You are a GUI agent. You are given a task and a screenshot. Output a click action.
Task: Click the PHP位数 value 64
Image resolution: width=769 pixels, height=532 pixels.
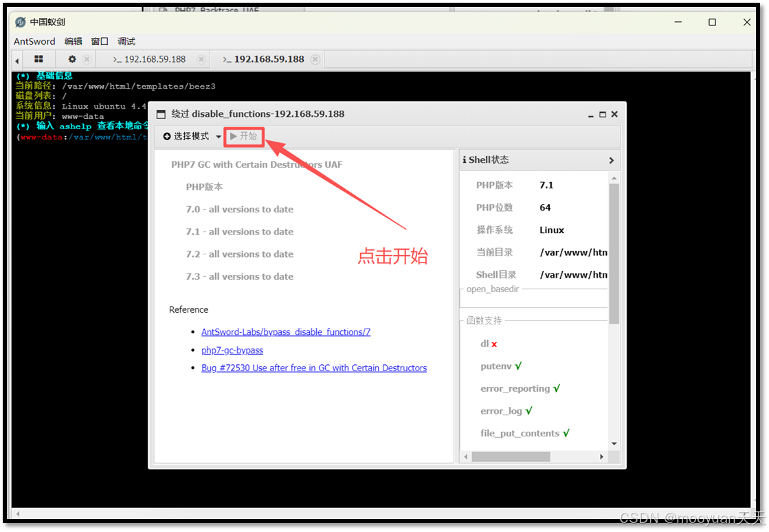545,208
